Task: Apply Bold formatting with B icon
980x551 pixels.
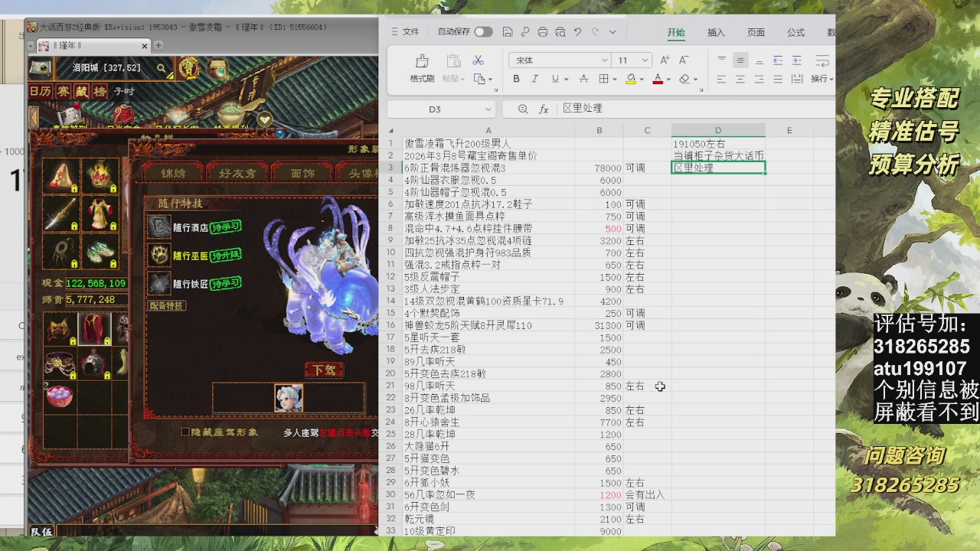Action: click(x=516, y=79)
